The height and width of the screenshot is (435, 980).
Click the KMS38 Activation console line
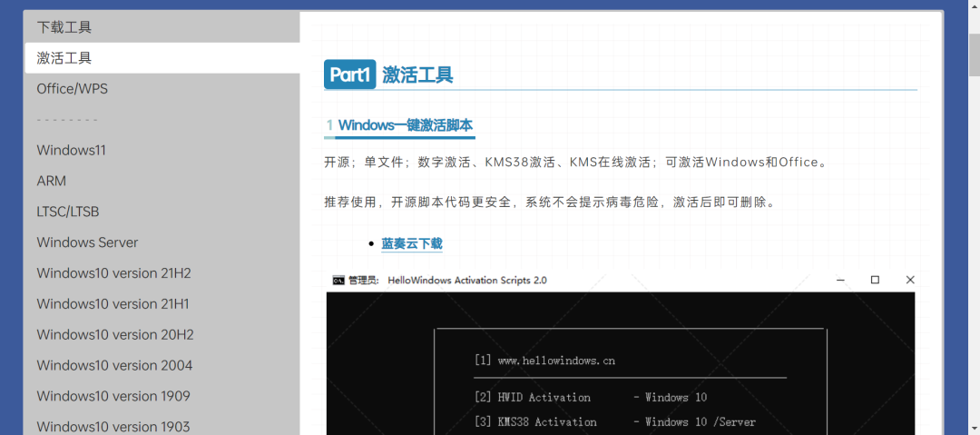615,422
